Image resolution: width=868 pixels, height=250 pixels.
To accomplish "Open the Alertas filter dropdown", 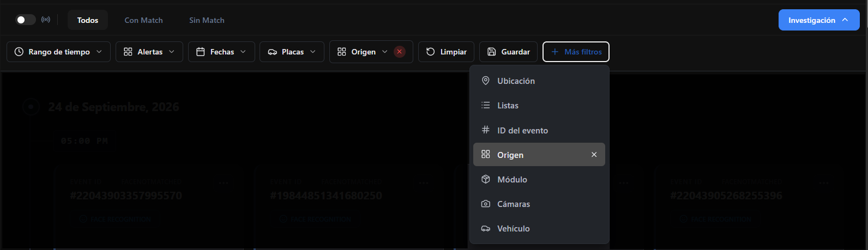I will click(149, 52).
